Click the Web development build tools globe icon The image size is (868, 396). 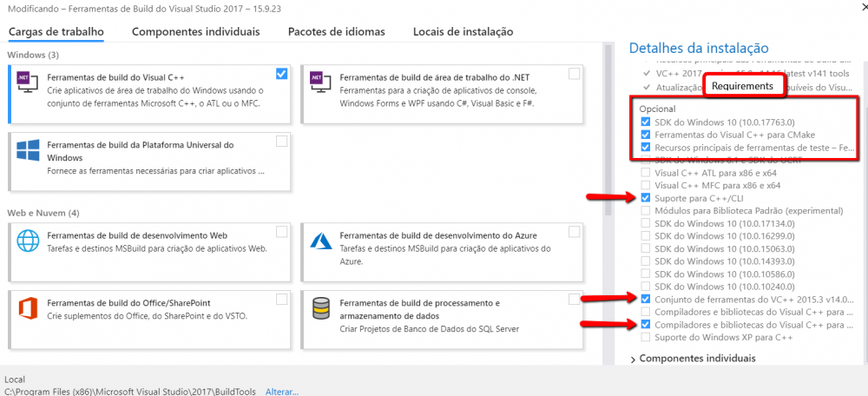[x=28, y=241]
